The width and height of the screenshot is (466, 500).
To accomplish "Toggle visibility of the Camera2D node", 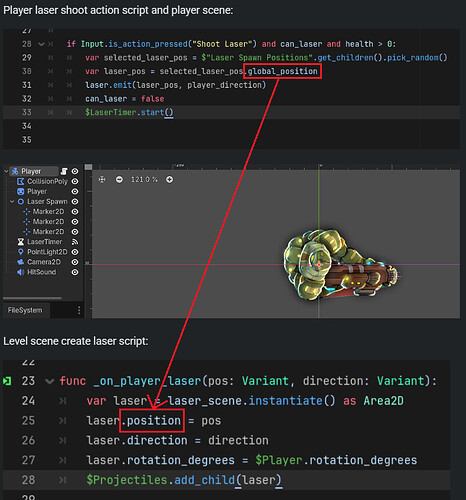I will (x=75, y=262).
